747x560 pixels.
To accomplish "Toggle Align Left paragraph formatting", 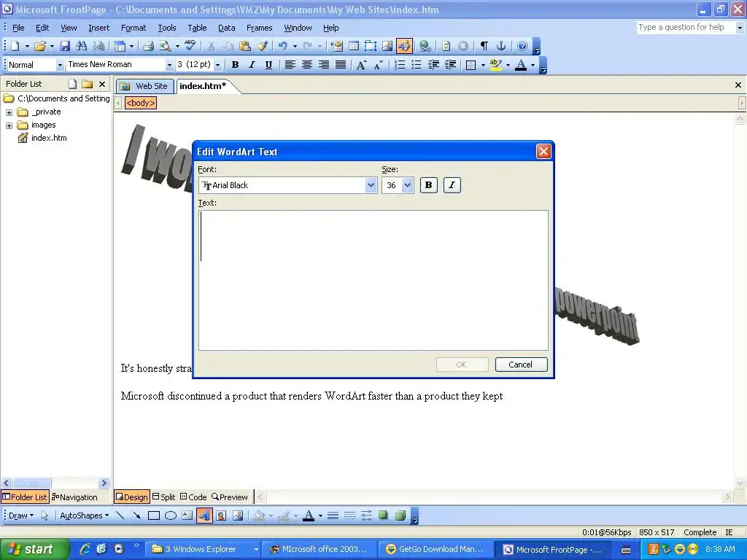I will (290, 65).
